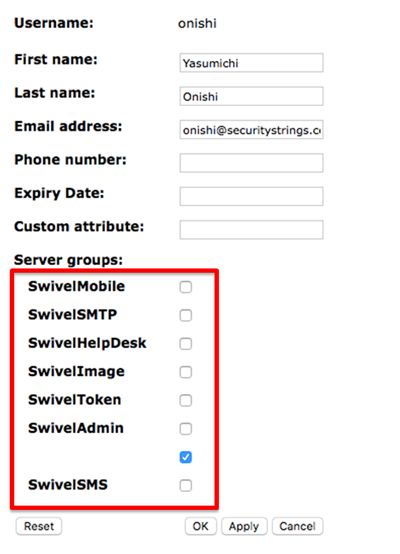Tick the SwivelHelpDesk checkbox
The width and height of the screenshot is (400, 554).
click(186, 343)
